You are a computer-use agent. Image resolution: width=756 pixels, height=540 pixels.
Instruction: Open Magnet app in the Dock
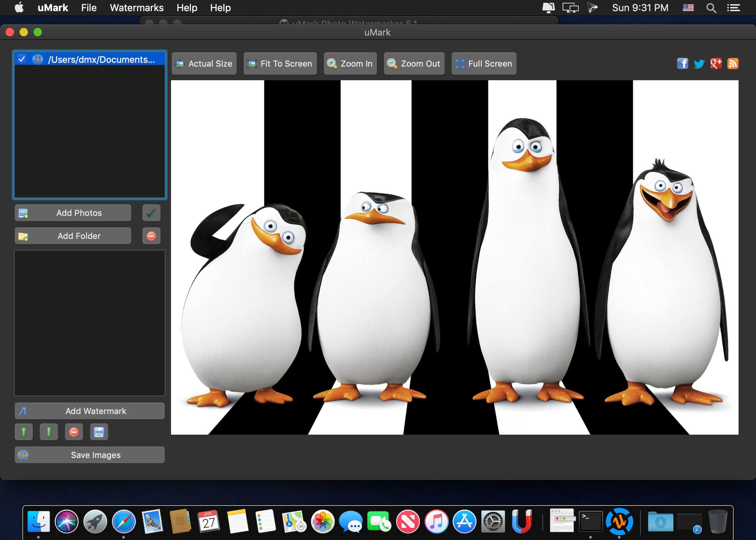pos(521,522)
